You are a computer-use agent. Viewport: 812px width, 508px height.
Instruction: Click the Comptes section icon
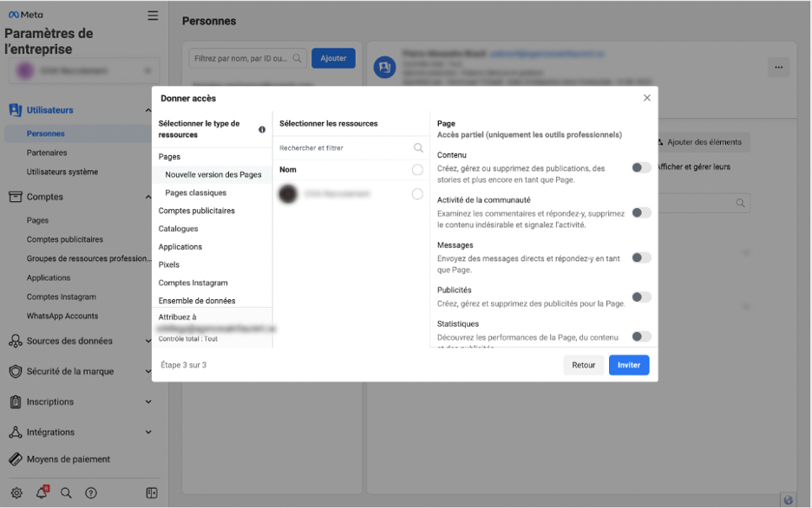click(x=15, y=197)
